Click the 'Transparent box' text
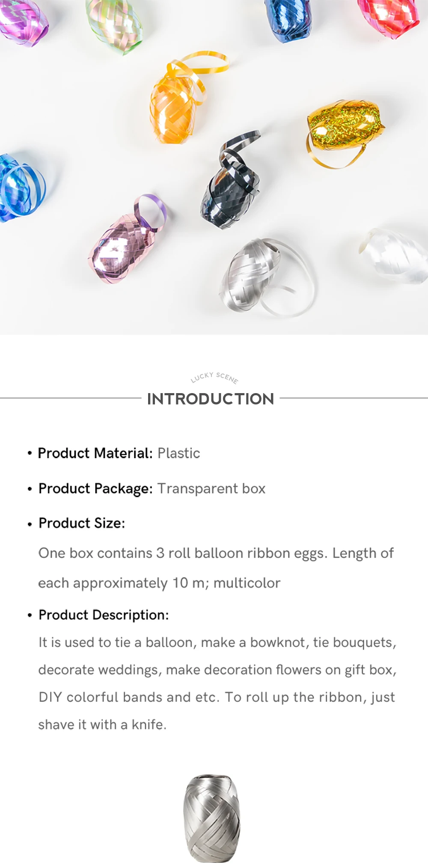428x868 pixels. pos(211,489)
